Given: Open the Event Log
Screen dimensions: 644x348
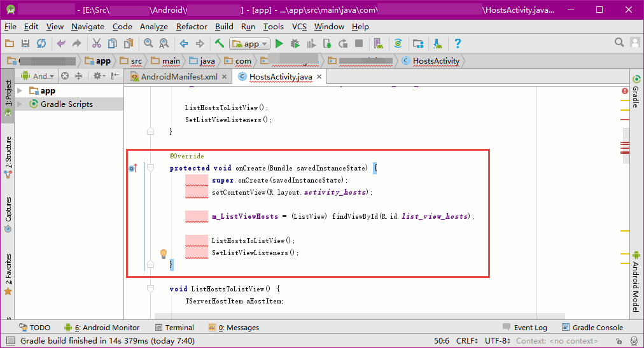Looking at the screenshot, I should click(x=525, y=328).
